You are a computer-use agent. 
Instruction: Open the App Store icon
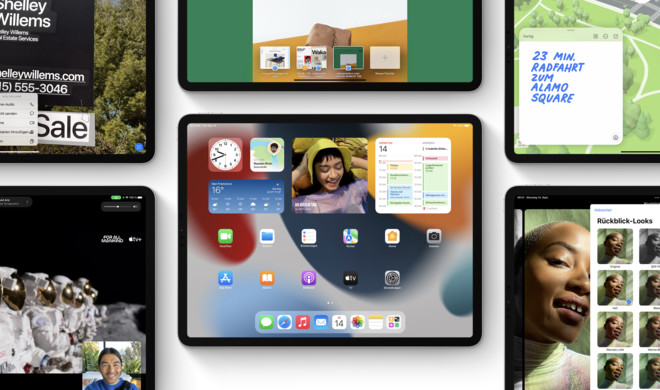click(x=225, y=278)
